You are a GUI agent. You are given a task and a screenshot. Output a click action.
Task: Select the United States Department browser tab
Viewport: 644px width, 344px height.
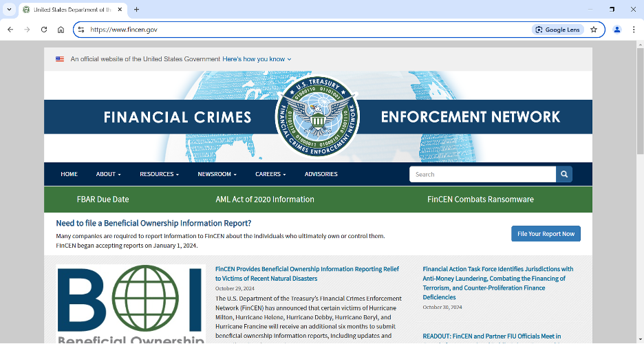point(73,10)
